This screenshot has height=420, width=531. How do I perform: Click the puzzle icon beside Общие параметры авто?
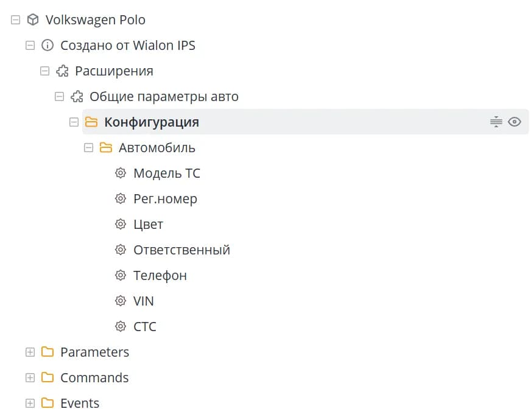click(77, 96)
